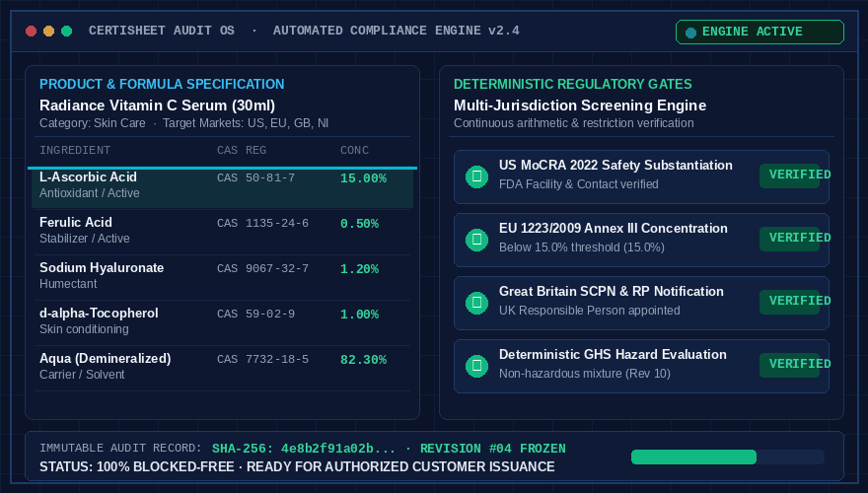Click the green icon beside Deterministic GHS Hazard Evaluation
The image size is (868, 493).
pos(476,366)
